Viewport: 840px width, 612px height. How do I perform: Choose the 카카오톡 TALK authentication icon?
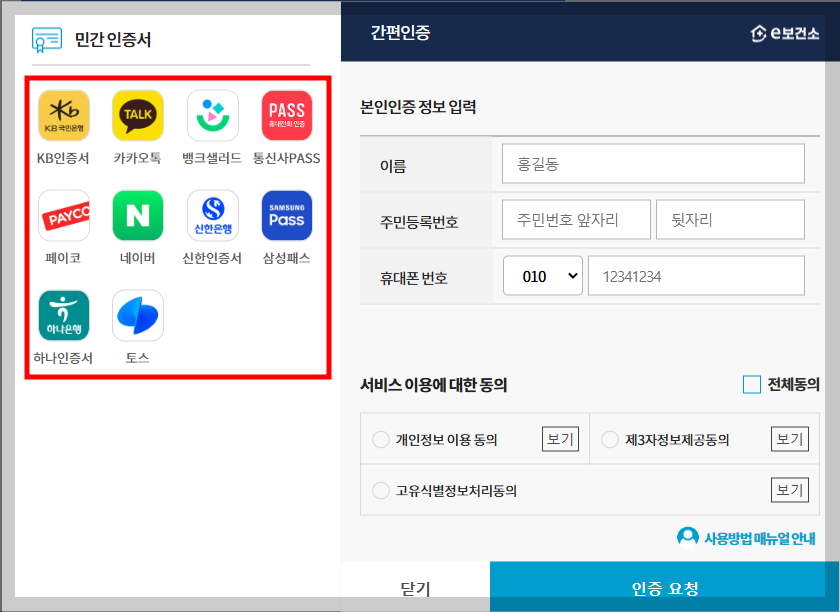coord(138,115)
